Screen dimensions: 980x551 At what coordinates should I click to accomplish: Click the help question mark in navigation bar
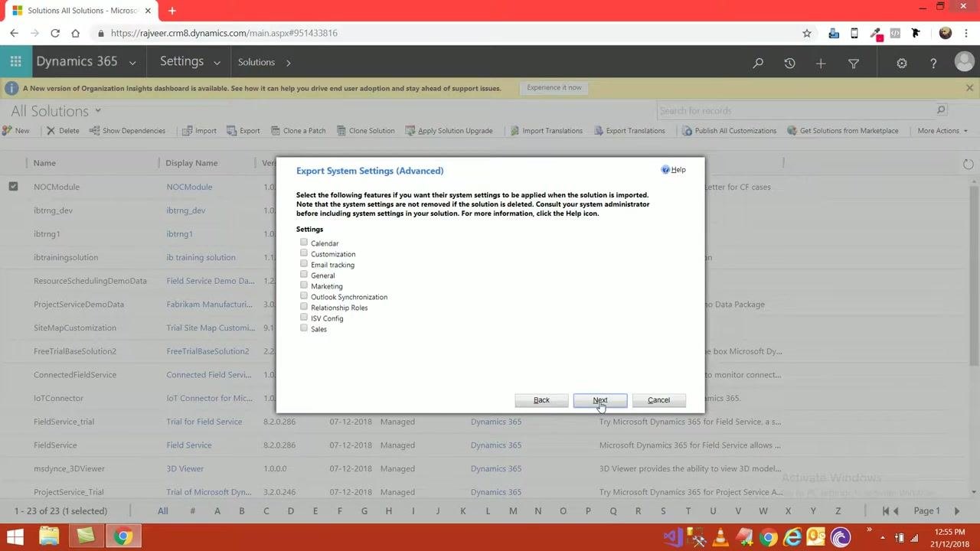tap(933, 64)
